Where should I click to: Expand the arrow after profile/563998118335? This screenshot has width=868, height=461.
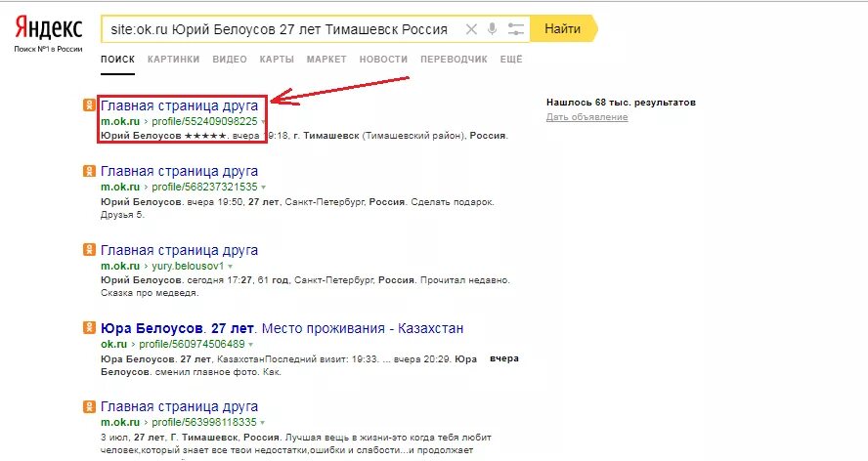tap(262, 423)
